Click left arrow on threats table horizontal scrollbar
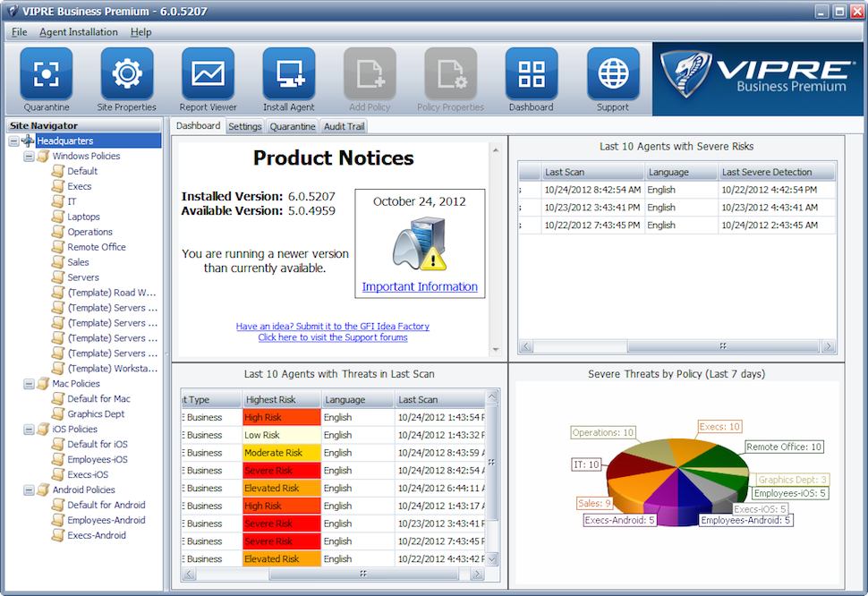This screenshot has width=868, height=596. click(189, 574)
